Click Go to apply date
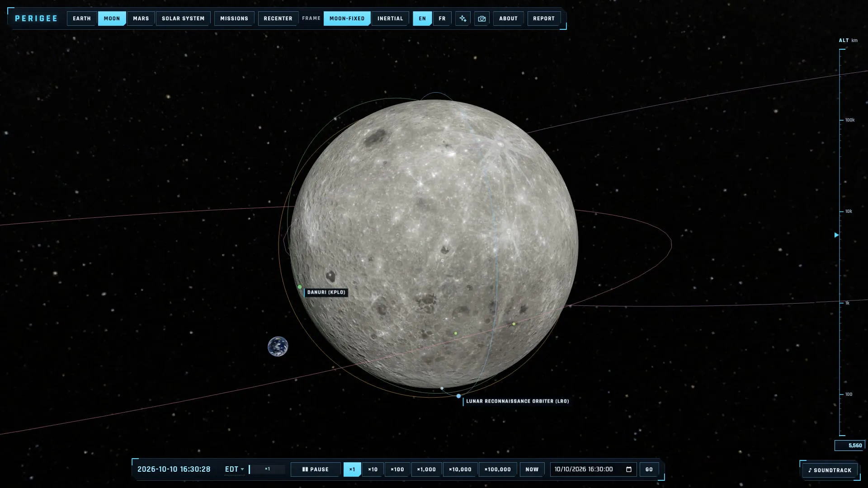 (649, 469)
